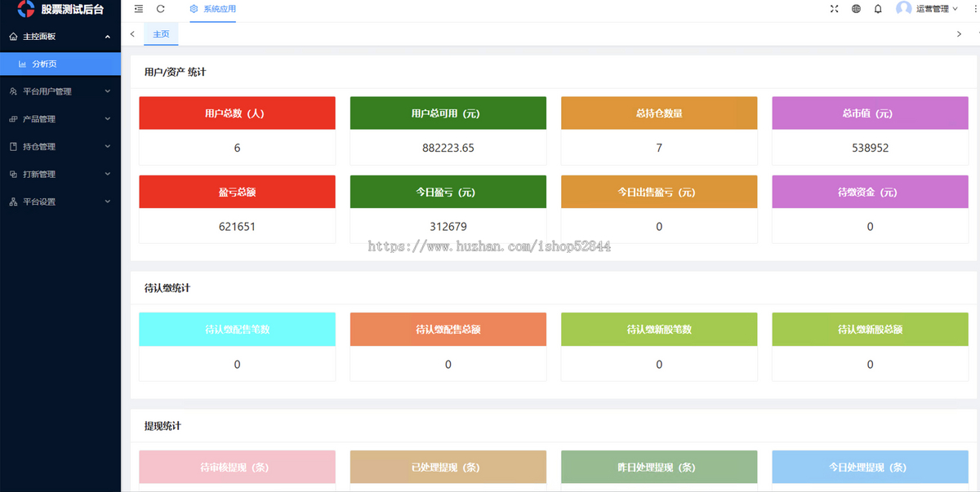Click the purple 总市值 card header
This screenshot has height=492, width=980.
click(x=870, y=113)
